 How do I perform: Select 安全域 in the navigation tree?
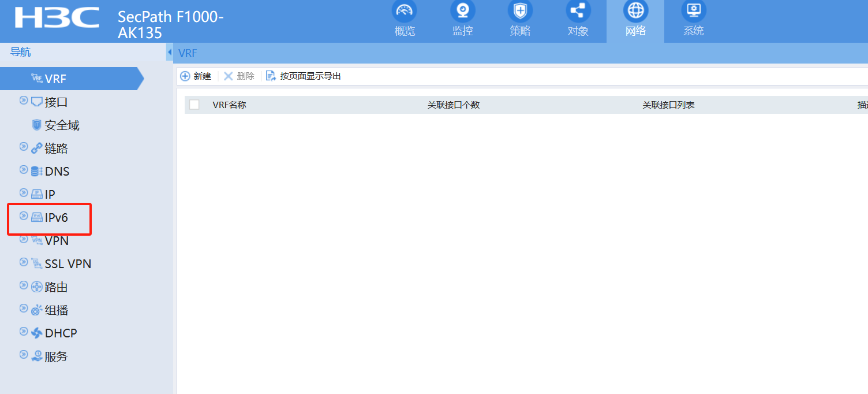coord(62,125)
